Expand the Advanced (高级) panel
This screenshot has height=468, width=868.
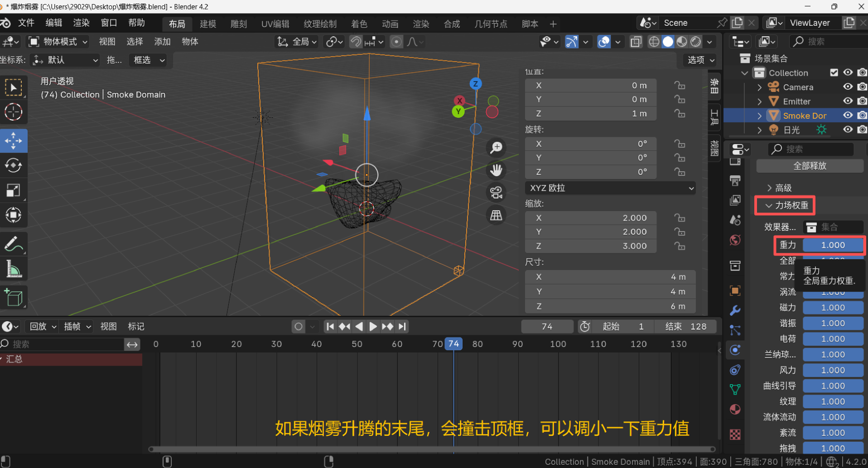tap(779, 188)
